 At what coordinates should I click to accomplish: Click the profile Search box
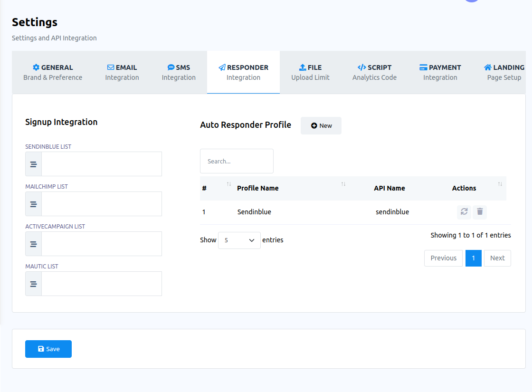[237, 161]
